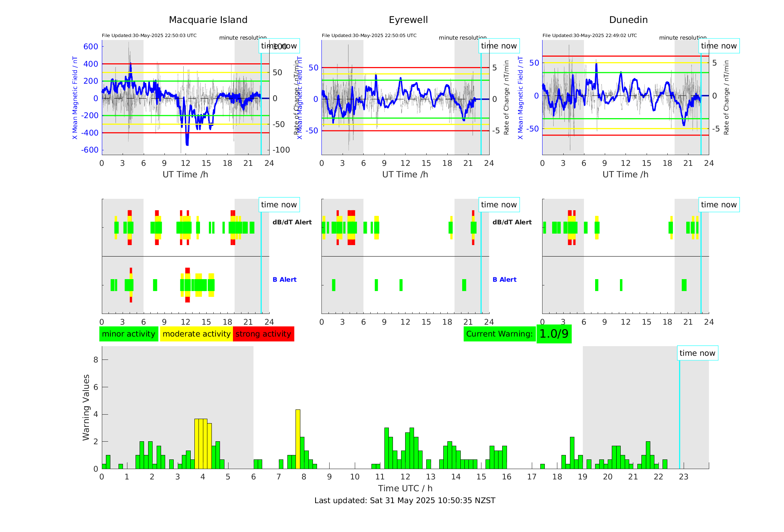The height and width of the screenshot is (532, 784).
Task: Click 'time now' label on Warning Values chart
Action: pyautogui.click(x=697, y=353)
